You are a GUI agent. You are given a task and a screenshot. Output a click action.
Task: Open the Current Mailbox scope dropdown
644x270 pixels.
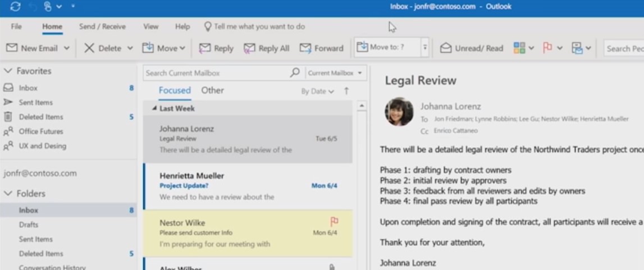(x=335, y=73)
